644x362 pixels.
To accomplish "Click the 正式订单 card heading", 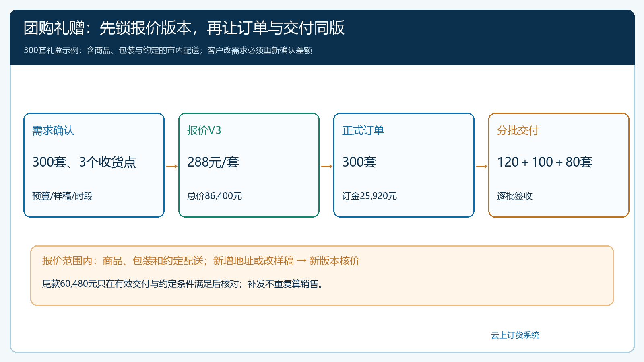I will 363,130.
